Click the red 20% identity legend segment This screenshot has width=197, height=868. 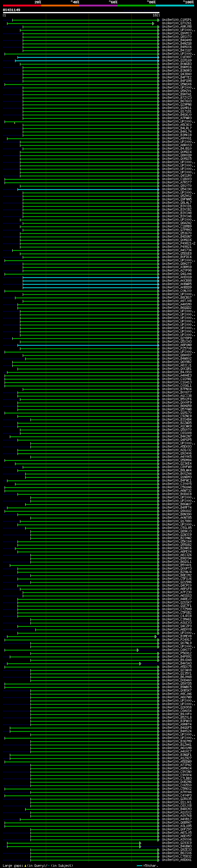(22, 6)
